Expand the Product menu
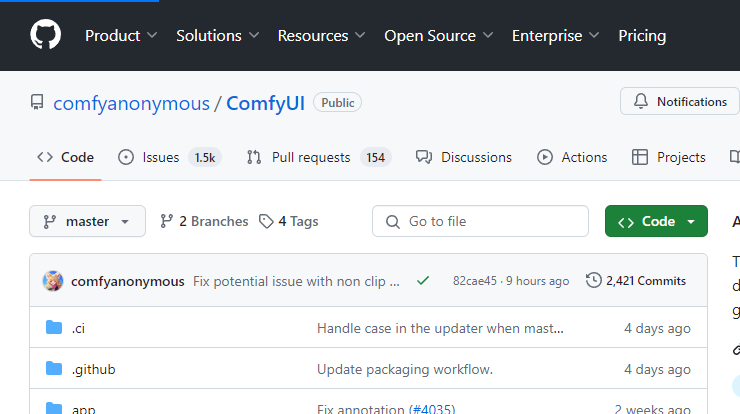 pyautogui.click(x=121, y=36)
